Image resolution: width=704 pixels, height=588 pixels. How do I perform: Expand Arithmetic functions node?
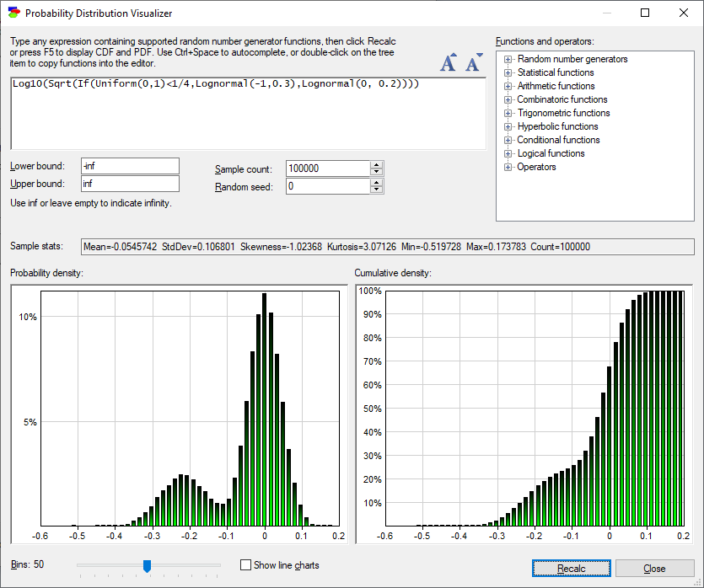click(508, 86)
